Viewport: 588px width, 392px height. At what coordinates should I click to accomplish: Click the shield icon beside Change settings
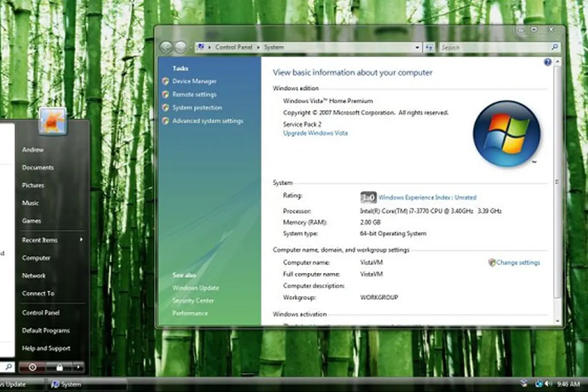coord(492,263)
